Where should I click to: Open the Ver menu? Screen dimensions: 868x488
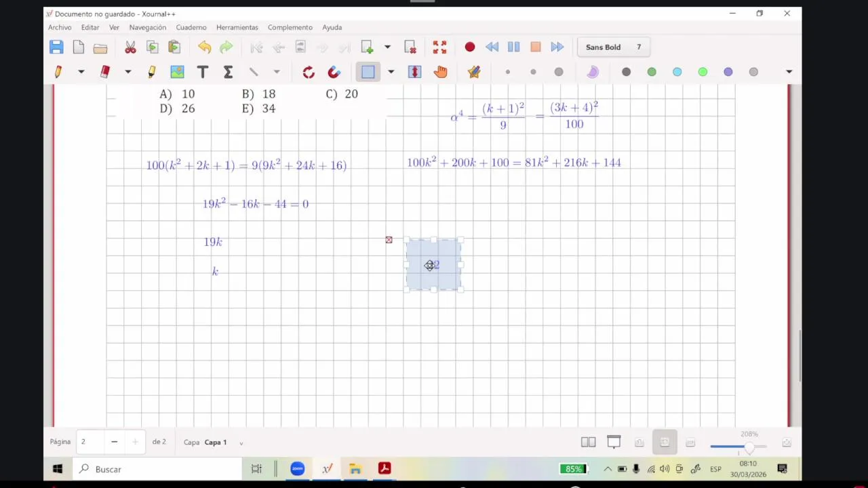[114, 27]
